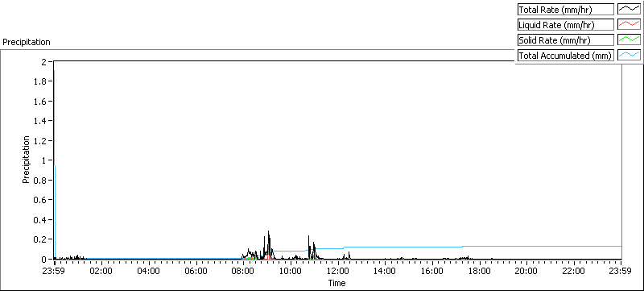The height and width of the screenshot is (291, 644).
Task: Select the Total Accumulated (mm) legend label
Action: (x=566, y=55)
